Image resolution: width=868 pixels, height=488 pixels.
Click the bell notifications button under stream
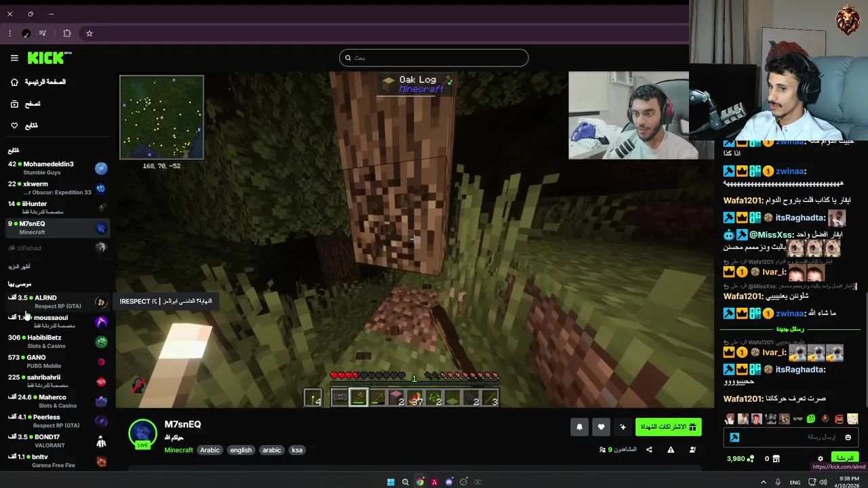[x=579, y=427]
